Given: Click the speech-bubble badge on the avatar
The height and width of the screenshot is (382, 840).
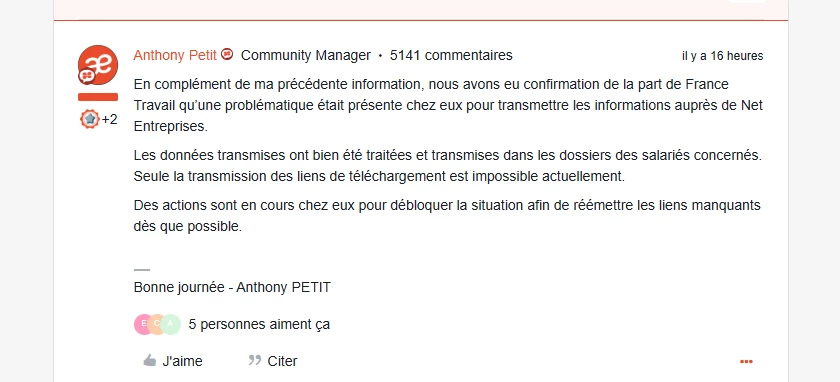Looking at the screenshot, I should 86,77.
